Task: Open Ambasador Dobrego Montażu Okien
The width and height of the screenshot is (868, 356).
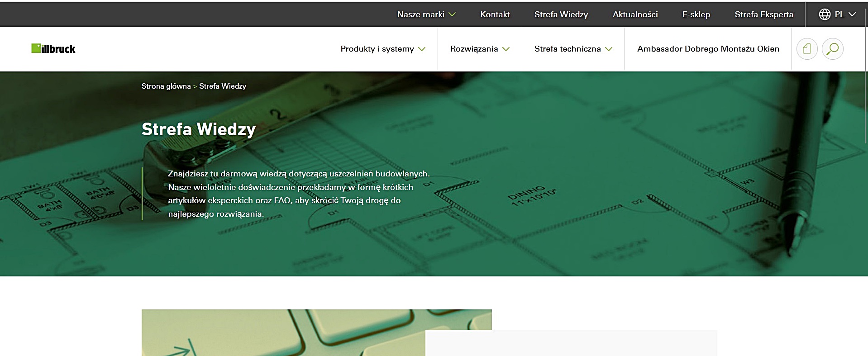Action: (x=708, y=49)
